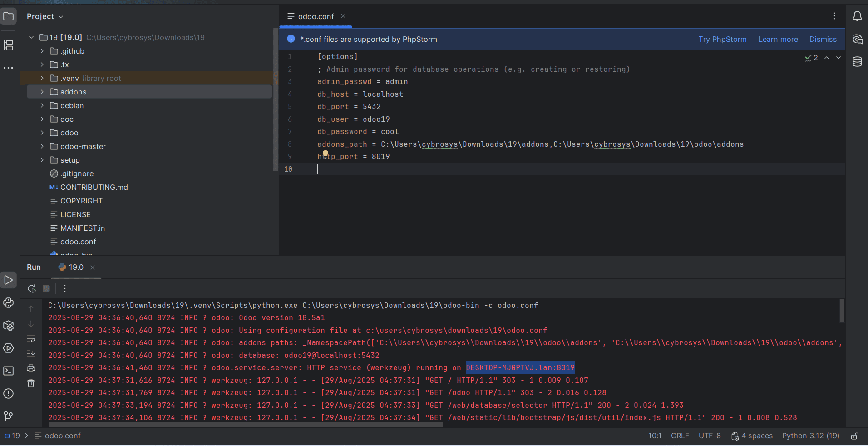Image resolution: width=868 pixels, height=446 pixels.
Task: Open the Project view dropdown
Action: point(45,16)
